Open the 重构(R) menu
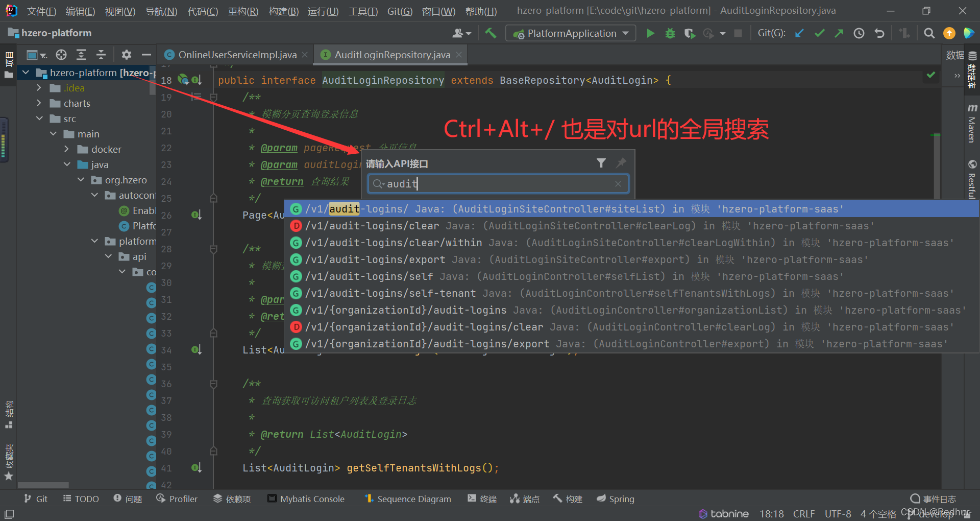The image size is (980, 521). 243,11
